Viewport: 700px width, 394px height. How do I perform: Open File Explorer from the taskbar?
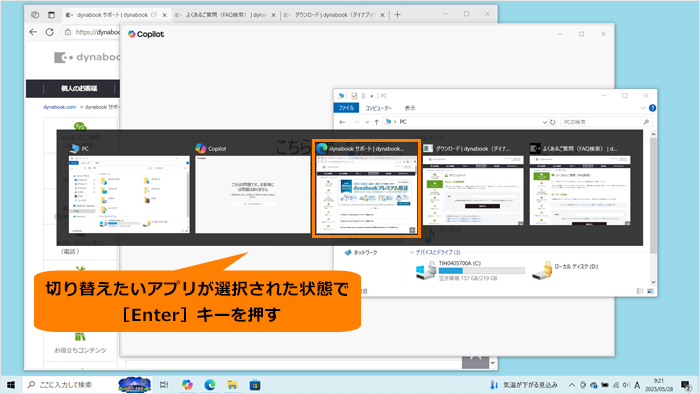click(x=232, y=385)
